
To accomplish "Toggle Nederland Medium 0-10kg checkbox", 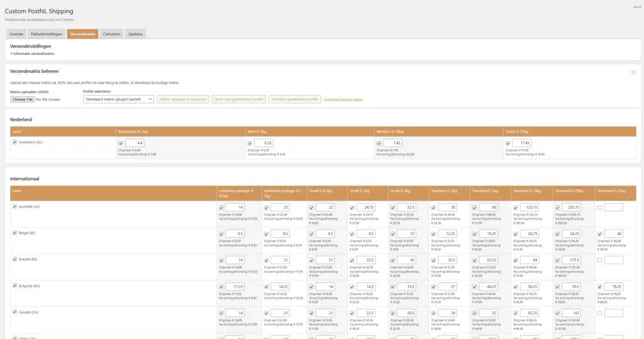I will click(x=379, y=143).
